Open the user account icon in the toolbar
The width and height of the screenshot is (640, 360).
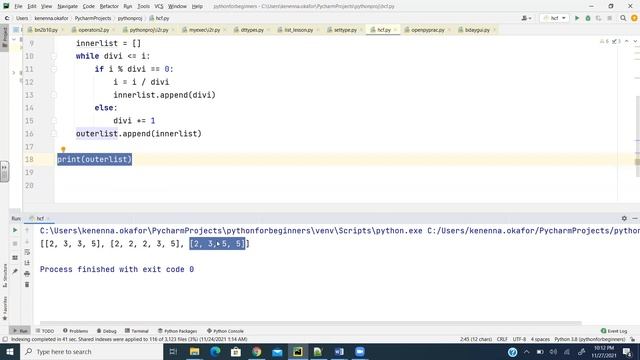pos(526,18)
